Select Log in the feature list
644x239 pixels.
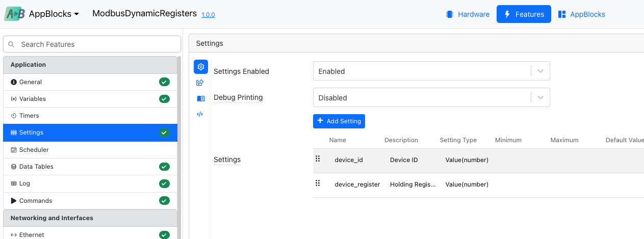90,183
